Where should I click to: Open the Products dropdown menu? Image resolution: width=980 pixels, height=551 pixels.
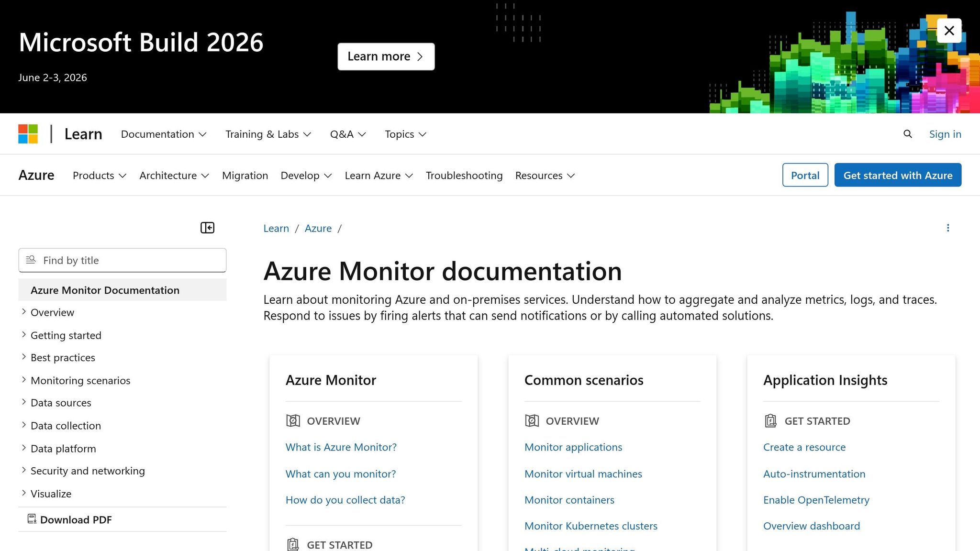click(99, 176)
